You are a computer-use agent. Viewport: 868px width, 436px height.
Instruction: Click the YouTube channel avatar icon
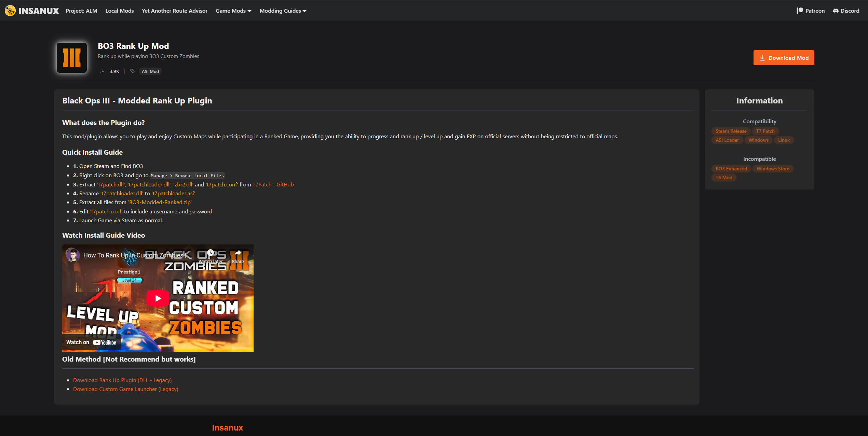click(73, 255)
